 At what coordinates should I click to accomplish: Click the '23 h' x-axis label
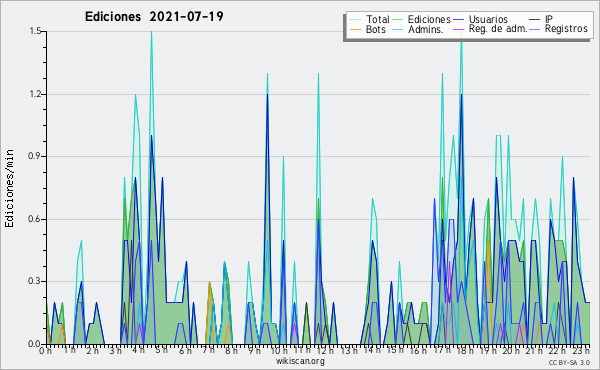[x=582, y=351]
